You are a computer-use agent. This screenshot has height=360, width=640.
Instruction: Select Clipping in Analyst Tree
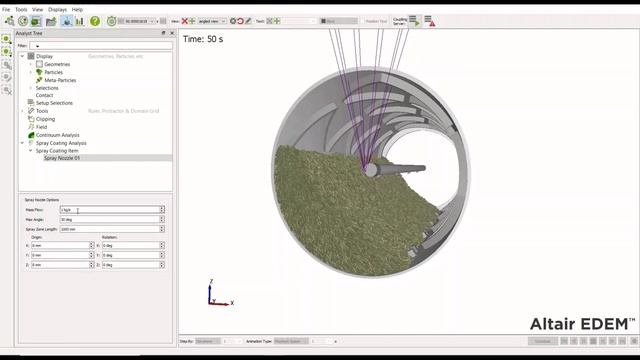tap(45, 119)
